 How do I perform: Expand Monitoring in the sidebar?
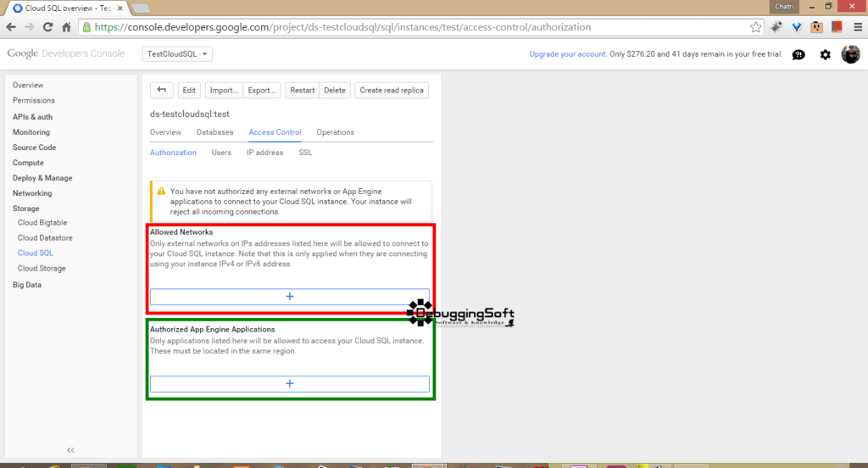click(x=31, y=132)
